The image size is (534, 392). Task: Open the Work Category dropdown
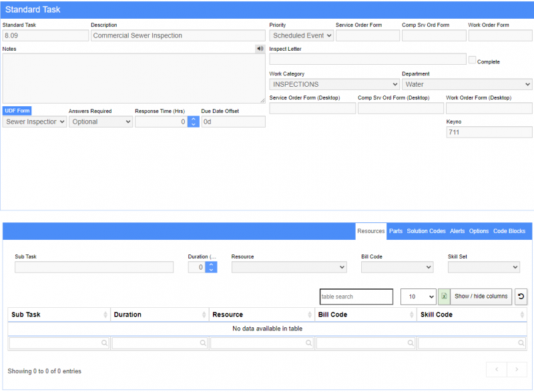pos(334,85)
